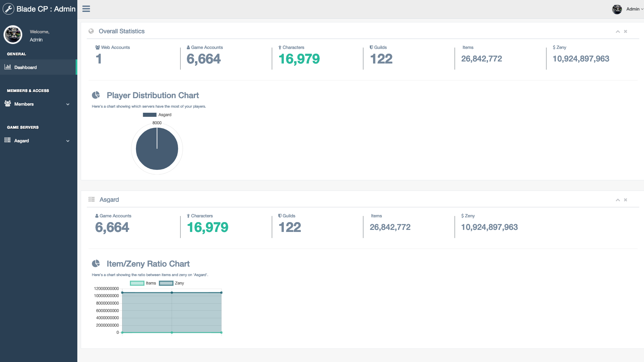Click the Asgard server icon in sidebar

click(7, 140)
